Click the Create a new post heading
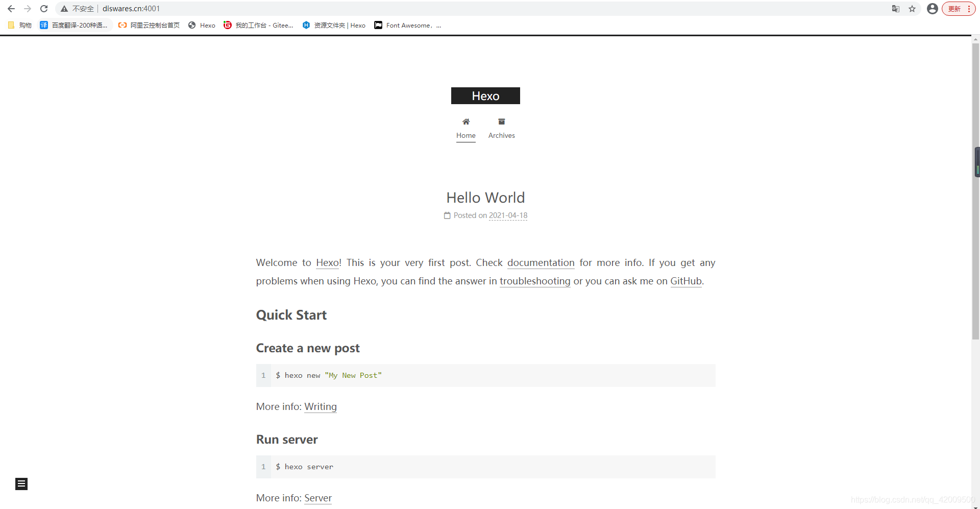This screenshot has height=509, width=980. [308, 348]
